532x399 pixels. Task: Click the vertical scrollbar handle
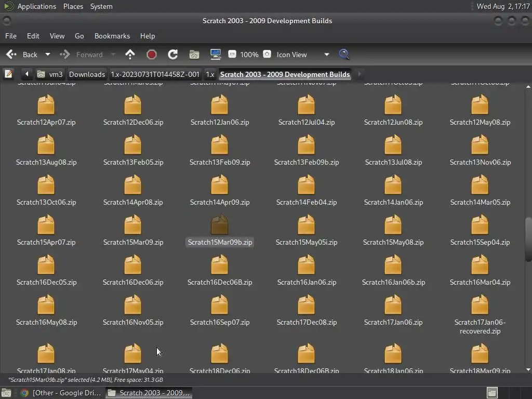[x=528, y=239]
